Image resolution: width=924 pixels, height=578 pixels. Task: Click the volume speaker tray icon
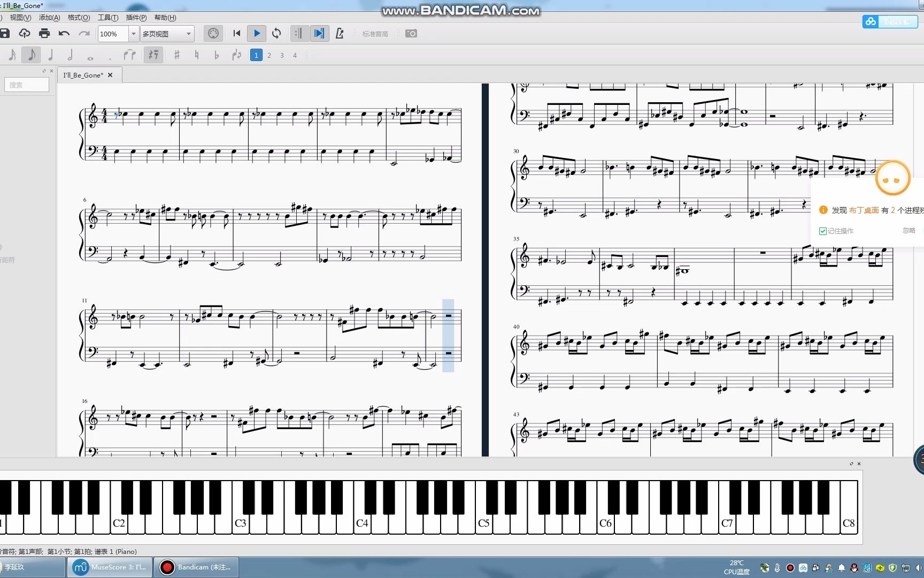(x=919, y=568)
